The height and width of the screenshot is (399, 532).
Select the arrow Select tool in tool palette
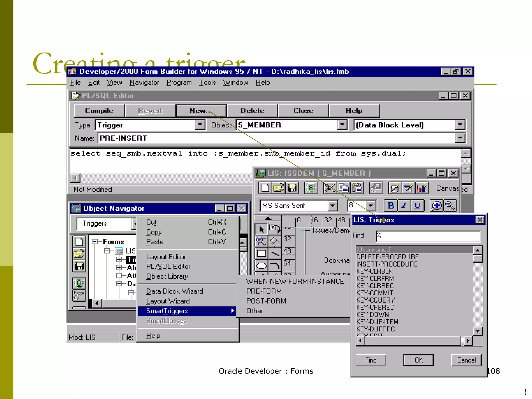[x=261, y=229]
